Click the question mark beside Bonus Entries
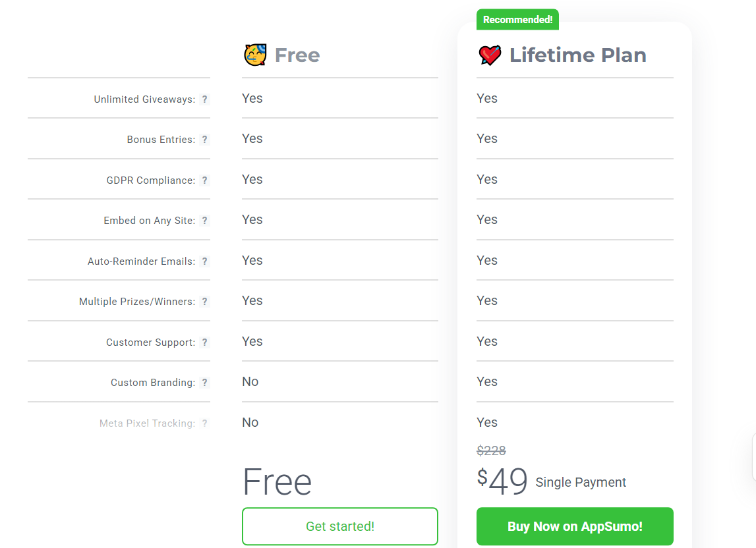The width and height of the screenshot is (756, 548). (204, 140)
